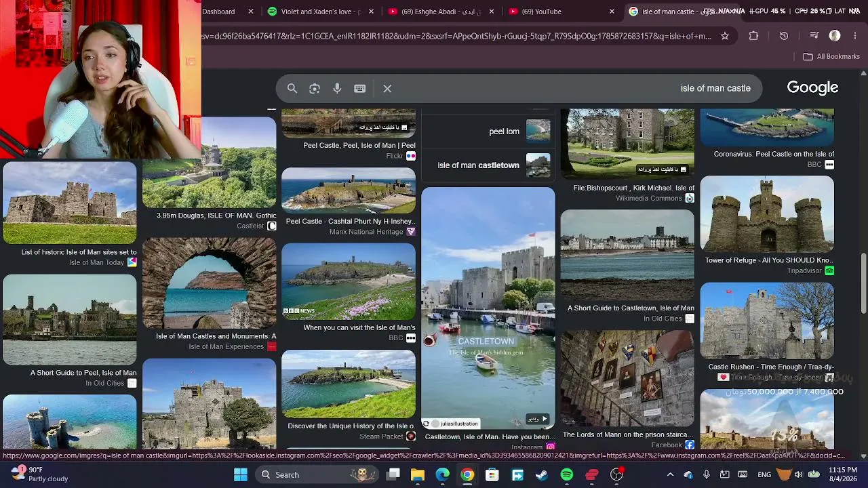Image resolution: width=868 pixels, height=488 pixels.
Task: Open Steam from the taskbar
Action: click(x=542, y=474)
